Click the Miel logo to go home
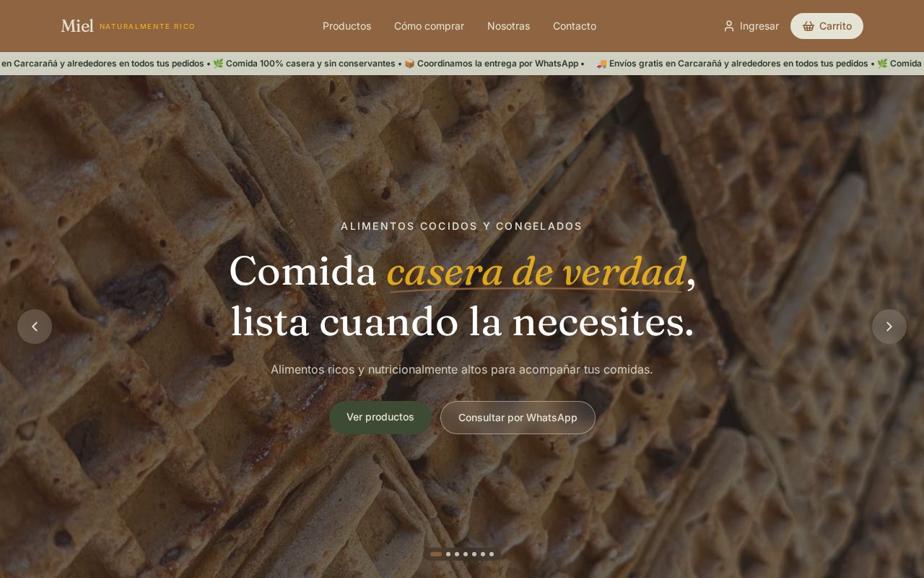924x578 pixels. (x=77, y=26)
